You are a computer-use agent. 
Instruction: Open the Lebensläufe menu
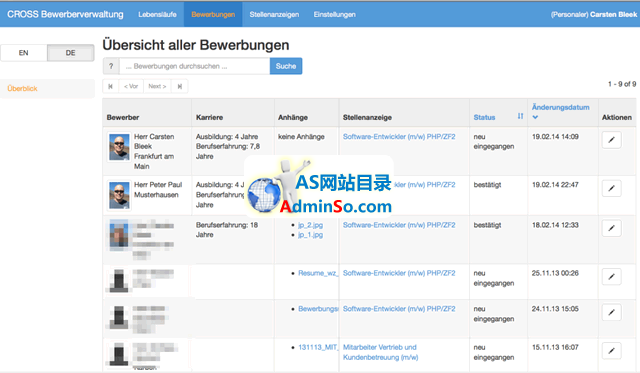point(157,14)
